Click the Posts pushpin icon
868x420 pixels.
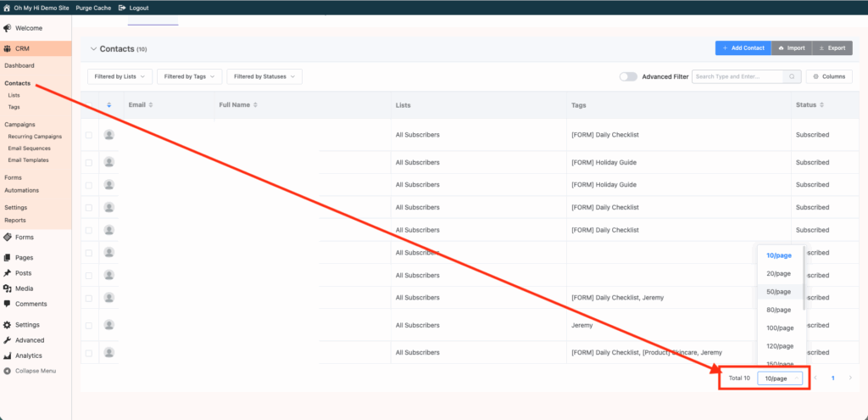pyautogui.click(x=8, y=273)
